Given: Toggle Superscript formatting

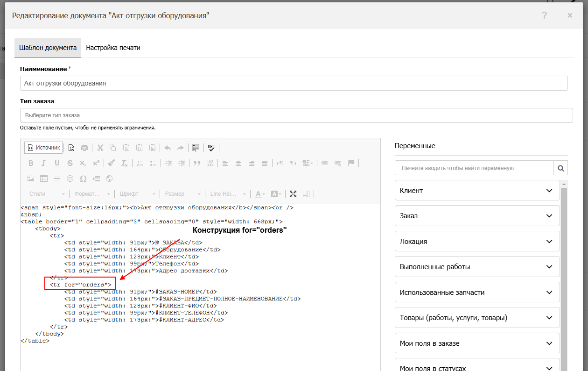Looking at the screenshot, I should tap(96, 163).
